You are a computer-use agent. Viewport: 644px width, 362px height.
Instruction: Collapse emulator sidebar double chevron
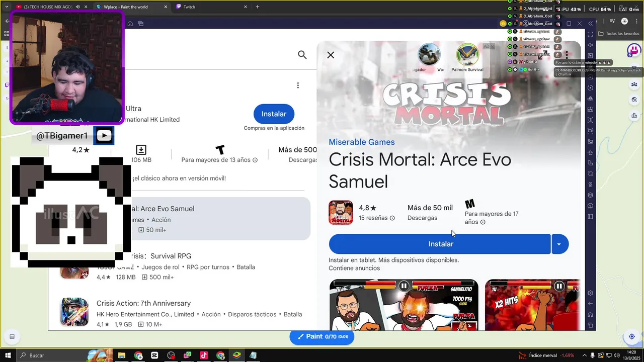[x=591, y=24]
